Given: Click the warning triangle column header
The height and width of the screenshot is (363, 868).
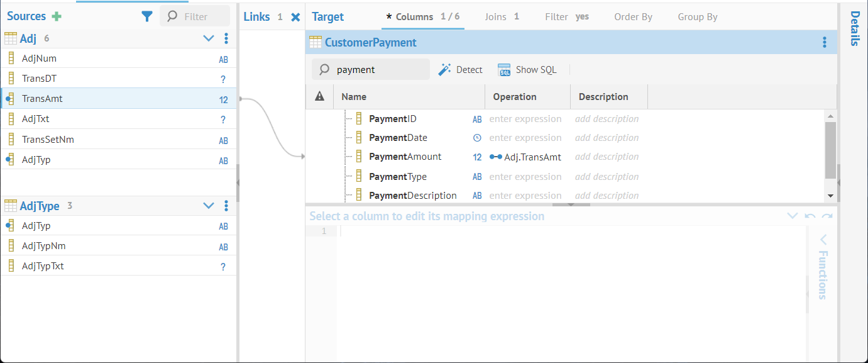Looking at the screenshot, I should [x=319, y=97].
